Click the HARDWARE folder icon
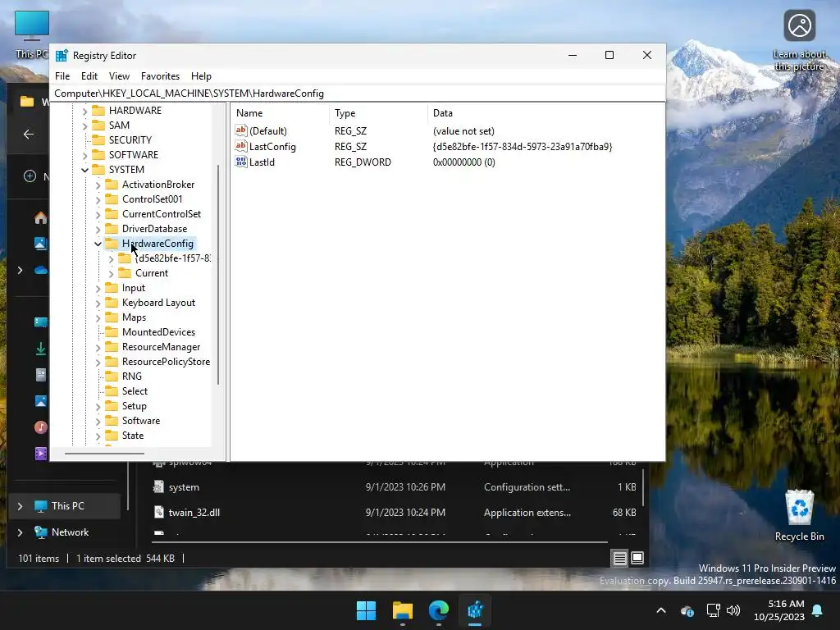Screen dimensions: 840x630 coord(98,111)
